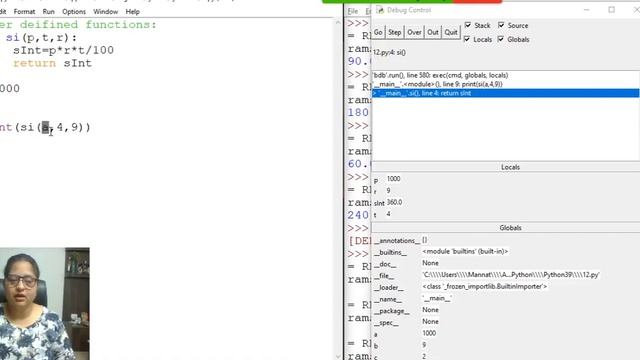
Task: Select the stack frame print(si(a,4,9)) line 9
Action: 505,84
